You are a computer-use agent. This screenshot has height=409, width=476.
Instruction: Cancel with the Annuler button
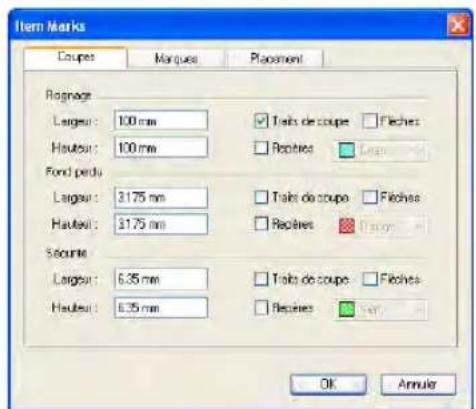418,384
